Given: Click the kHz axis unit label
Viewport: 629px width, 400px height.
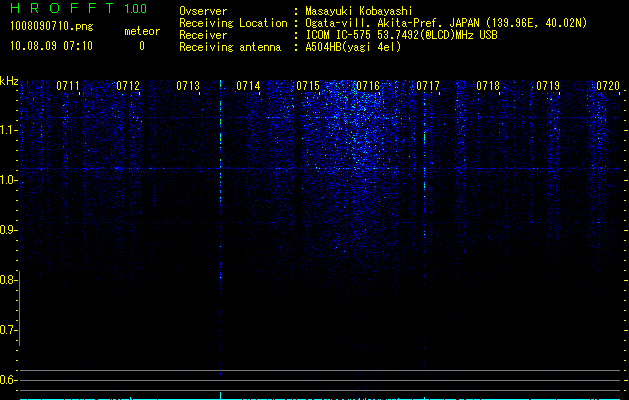Looking at the screenshot, I should [x=9, y=81].
